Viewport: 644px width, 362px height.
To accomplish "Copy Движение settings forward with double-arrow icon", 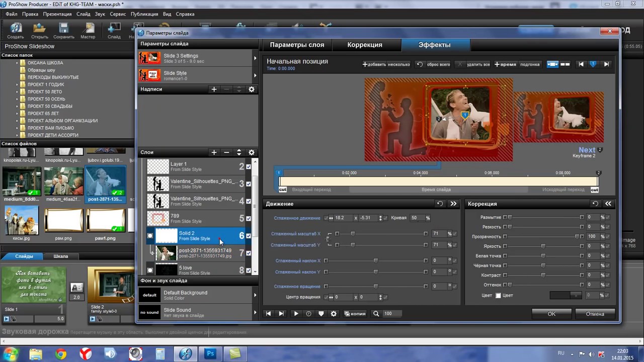I will [453, 204].
